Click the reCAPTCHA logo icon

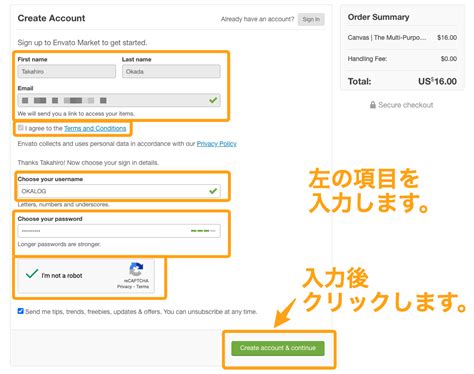136,269
